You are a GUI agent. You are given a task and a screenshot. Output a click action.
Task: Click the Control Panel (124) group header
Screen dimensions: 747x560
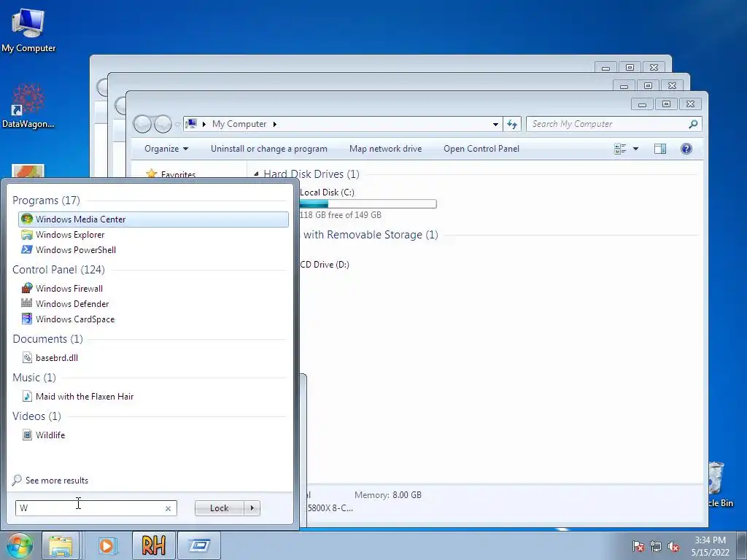58,270
